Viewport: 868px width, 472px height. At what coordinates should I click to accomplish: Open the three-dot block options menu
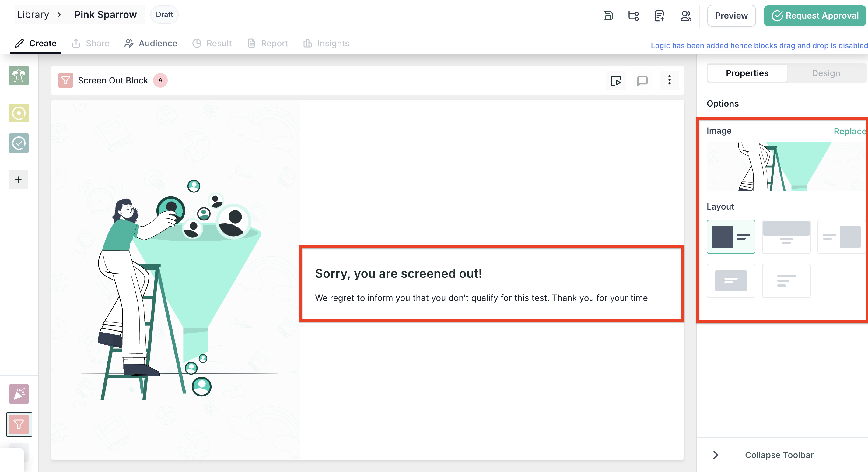coord(669,80)
